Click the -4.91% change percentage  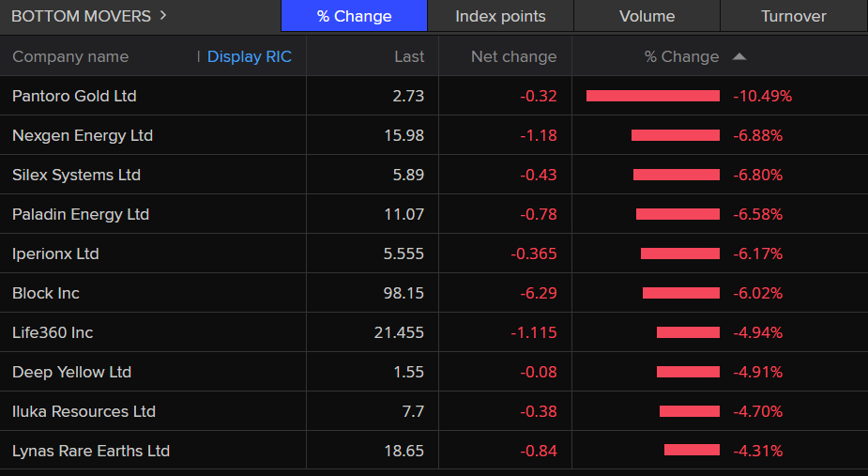tap(758, 372)
